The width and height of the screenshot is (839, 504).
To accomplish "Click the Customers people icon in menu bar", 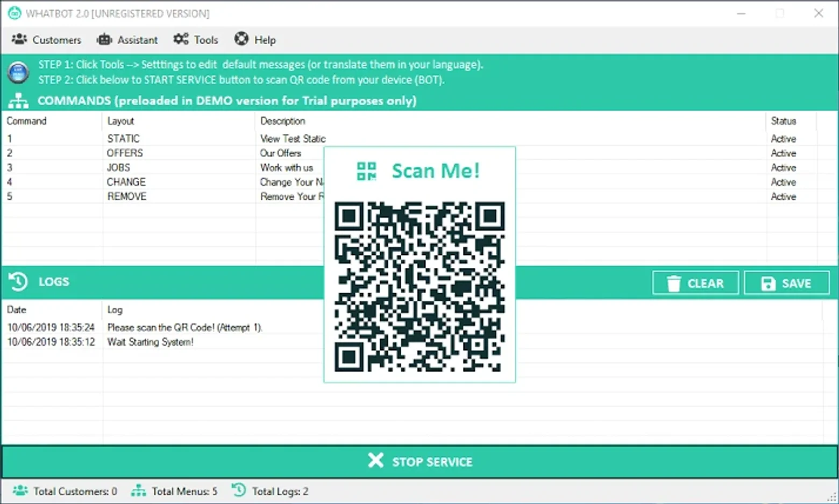I will tap(19, 39).
